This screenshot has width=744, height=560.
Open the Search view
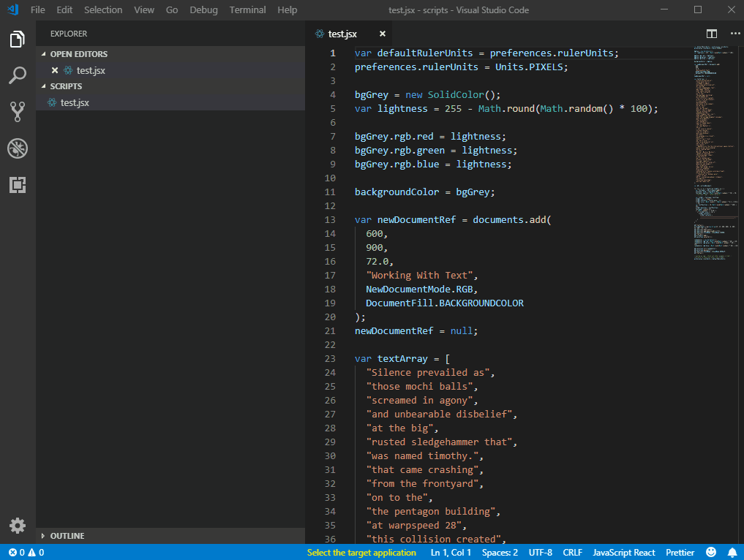tap(18, 75)
